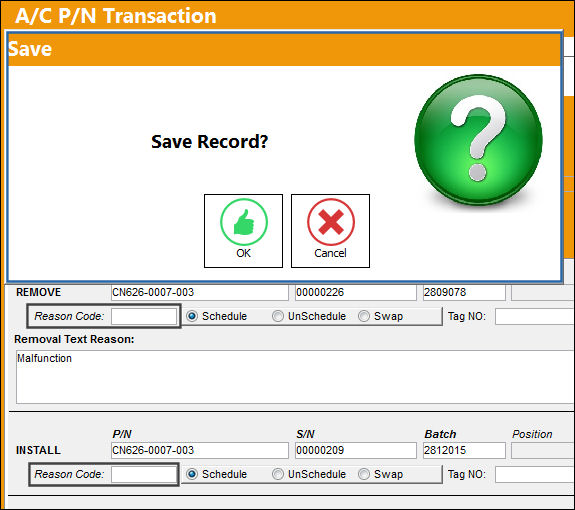Screen dimensions: 575x510
Task: Click the Save Record? message text
Action: tap(209, 142)
